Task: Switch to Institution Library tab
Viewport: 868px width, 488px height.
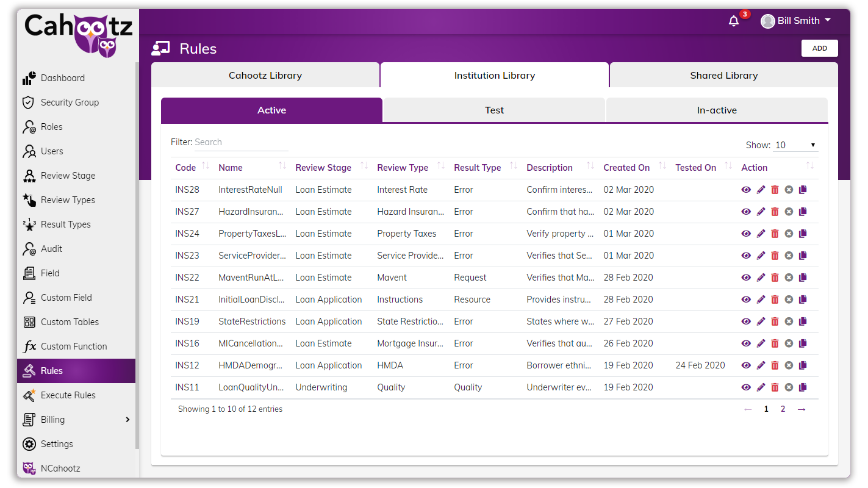Action: pos(495,75)
